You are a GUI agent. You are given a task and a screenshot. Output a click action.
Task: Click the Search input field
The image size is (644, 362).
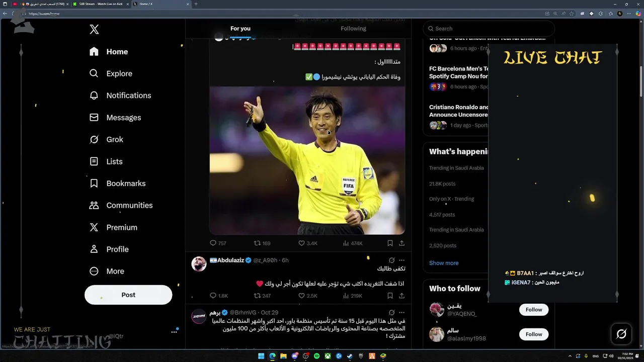[x=489, y=29]
